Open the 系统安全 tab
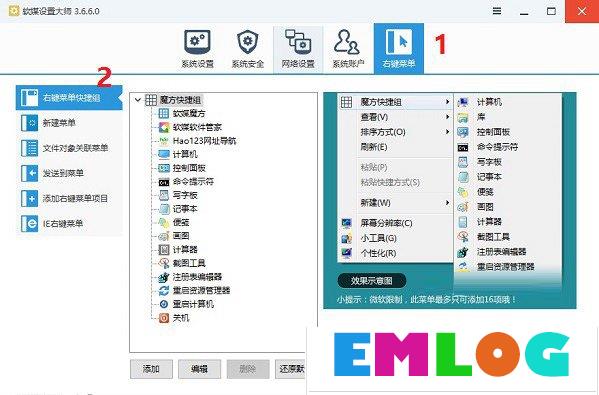The width and height of the screenshot is (599, 395). tap(248, 49)
